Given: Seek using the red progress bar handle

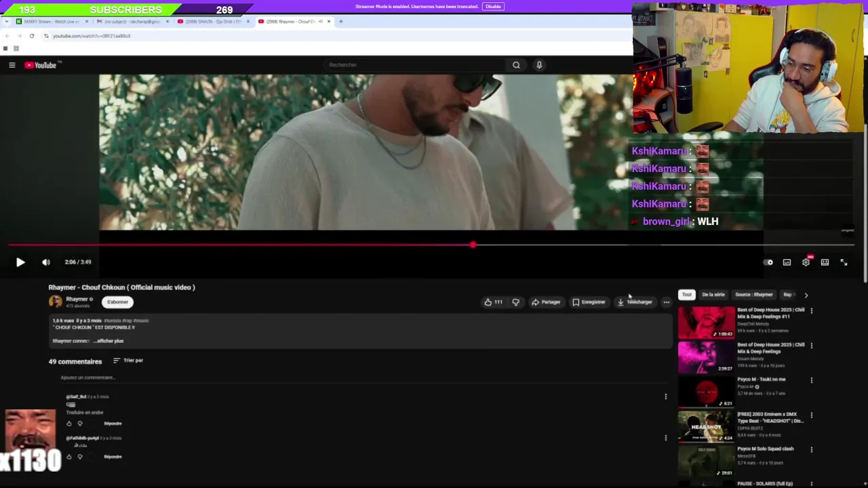Looking at the screenshot, I should pos(473,245).
